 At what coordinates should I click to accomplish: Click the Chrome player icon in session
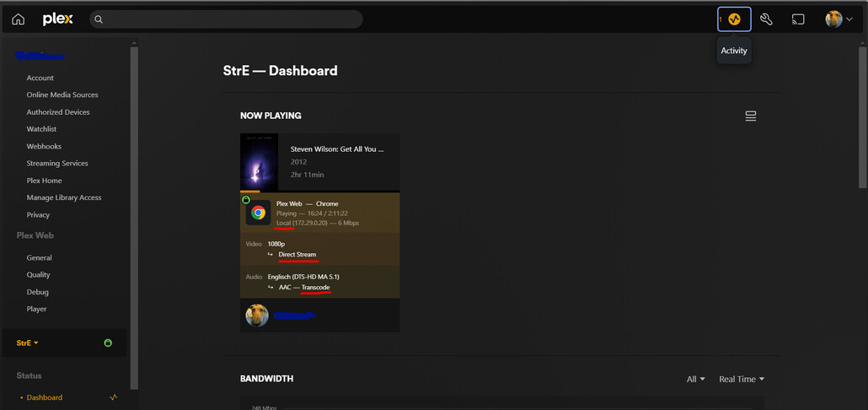click(x=258, y=213)
